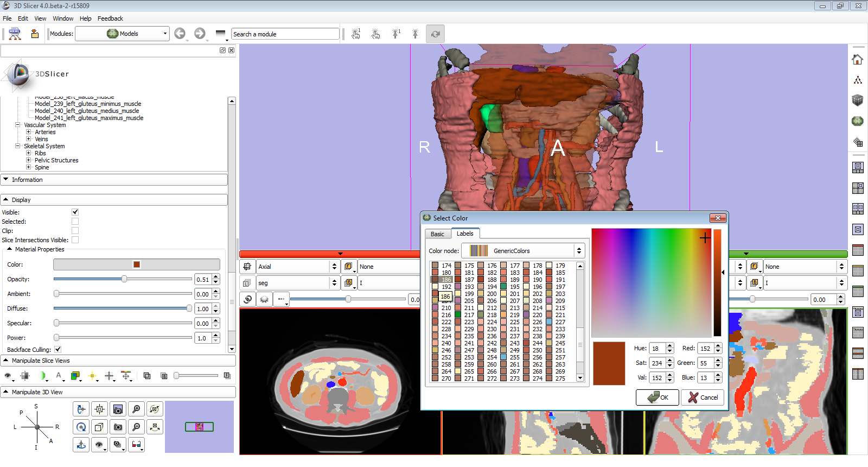Open the Modules dropdown showing Models
868x467 pixels.
(x=122, y=34)
